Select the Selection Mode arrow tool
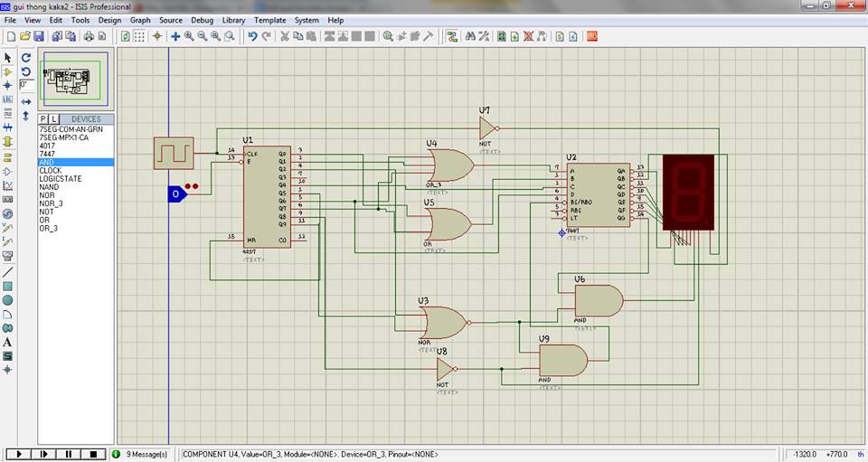This screenshot has height=462, width=868. coord(8,57)
